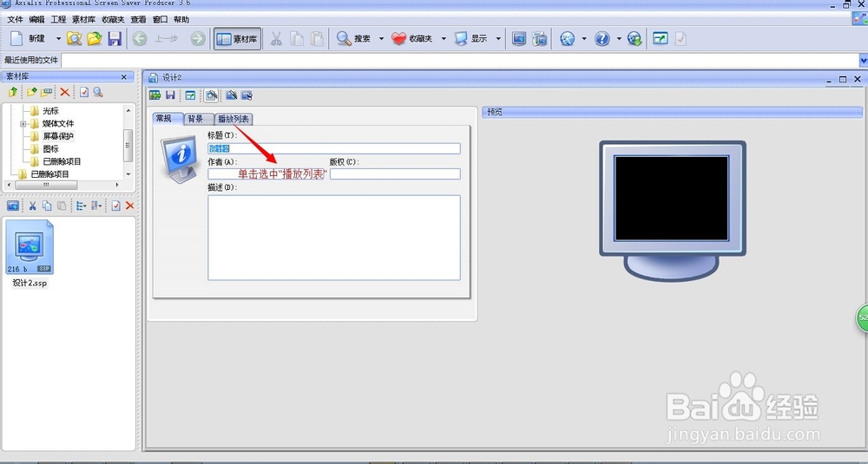Open the 文件 menu

15,19
